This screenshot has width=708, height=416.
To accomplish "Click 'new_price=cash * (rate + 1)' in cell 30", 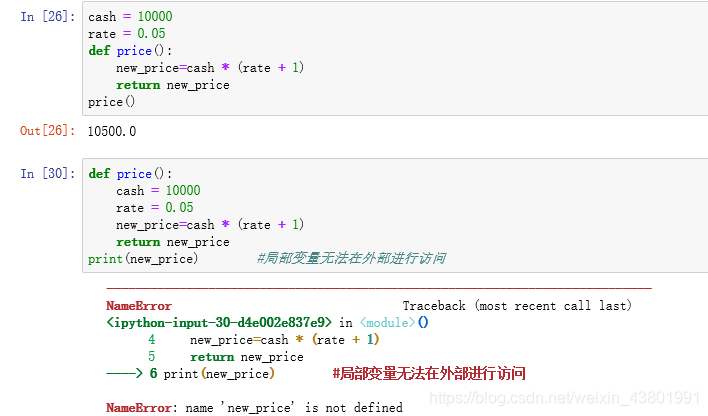I will click(210, 224).
